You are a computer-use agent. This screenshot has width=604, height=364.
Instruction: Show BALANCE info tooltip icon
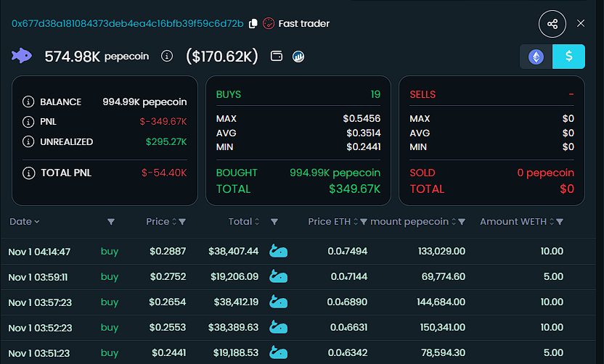click(28, 102)
